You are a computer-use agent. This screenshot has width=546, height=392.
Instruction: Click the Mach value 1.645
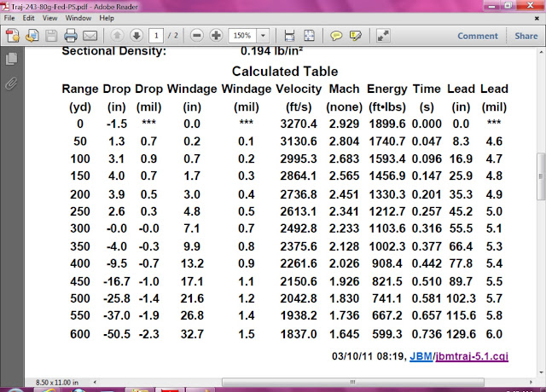pyautogui.click(x=344, y=334)
